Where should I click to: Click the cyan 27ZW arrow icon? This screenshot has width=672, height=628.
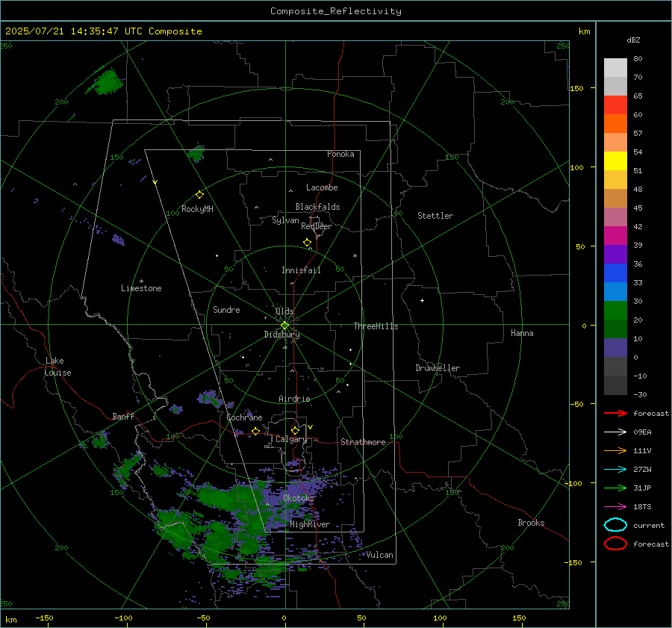click(x=615, y=470)
